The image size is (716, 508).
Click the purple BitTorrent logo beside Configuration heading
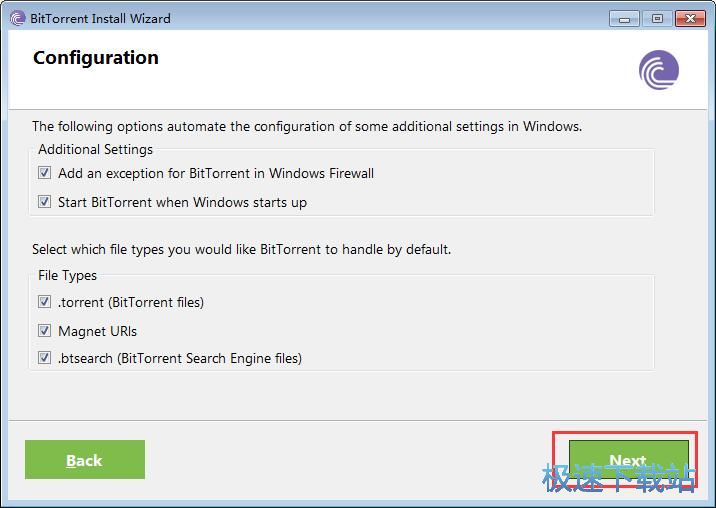pyautogui.click(x=658, y=70)
